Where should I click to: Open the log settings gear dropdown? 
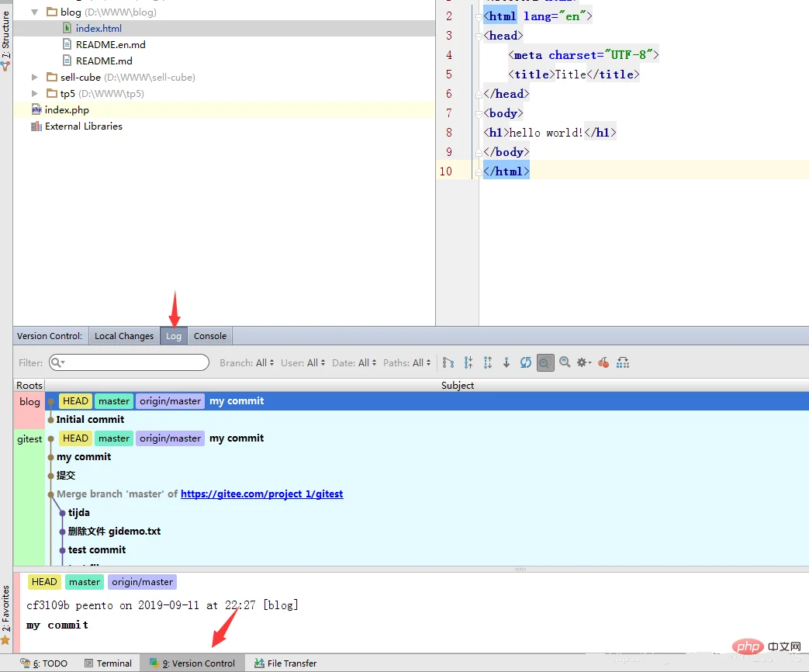point(584,362)
